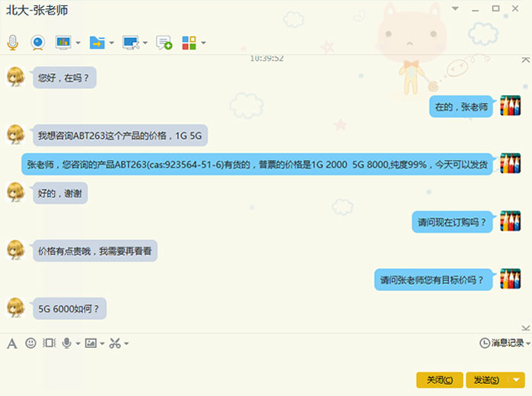
Task: Expand the voice message dropdown arrow
Action: pyautogui.click(x=78, y=343)
